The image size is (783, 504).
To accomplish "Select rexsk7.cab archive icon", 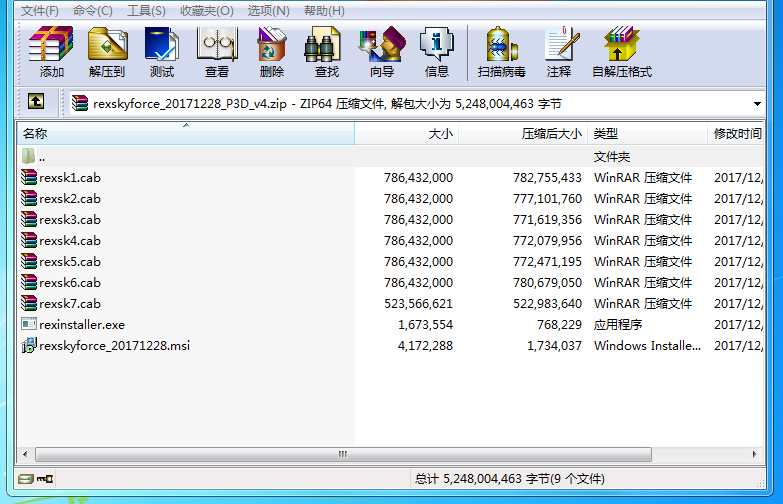I will click(x=29, y=303).
